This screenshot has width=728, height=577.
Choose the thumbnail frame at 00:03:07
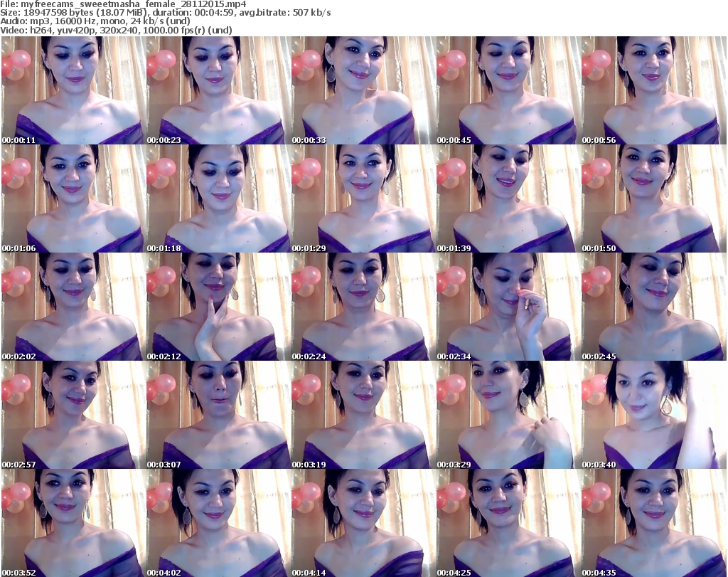coord(219,414)
